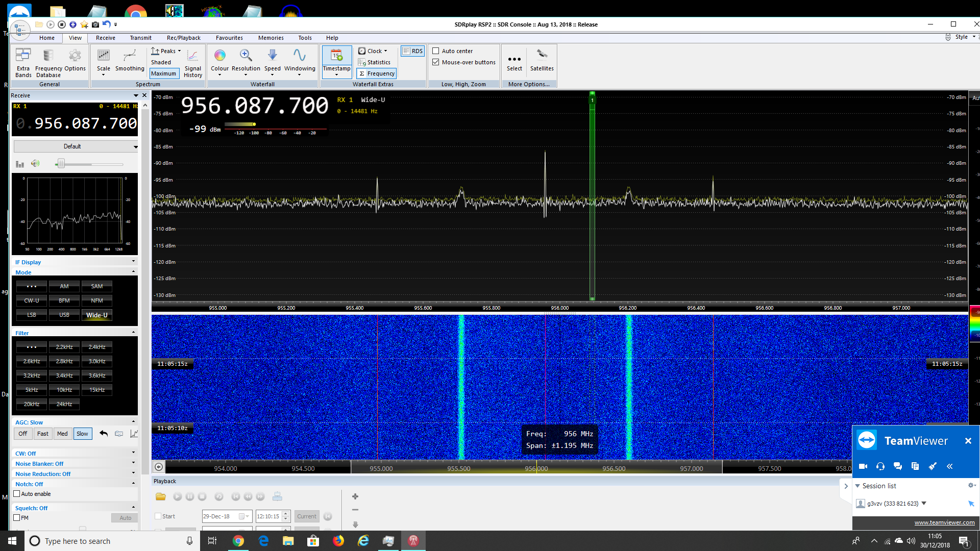Toggle Maximum spectrum trace
Viewport: 980px width, 551px height.
[x=163, y=73]
